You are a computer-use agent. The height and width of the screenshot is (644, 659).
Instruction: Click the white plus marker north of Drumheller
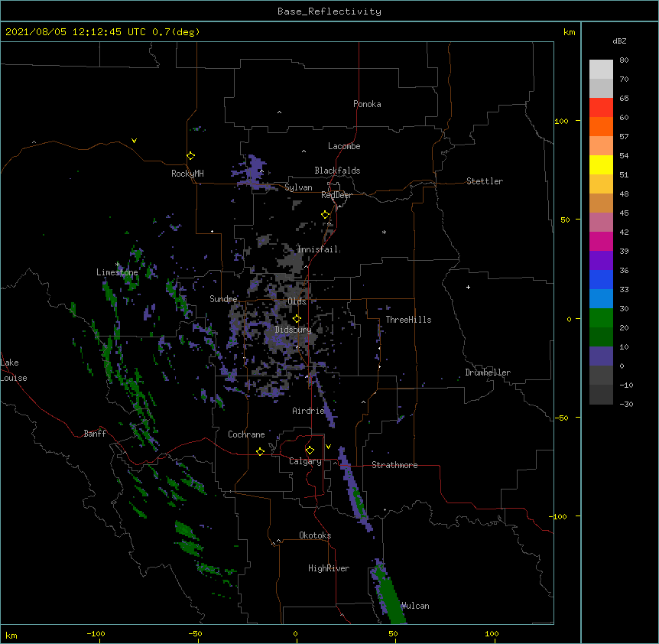[x=468, y=287]
